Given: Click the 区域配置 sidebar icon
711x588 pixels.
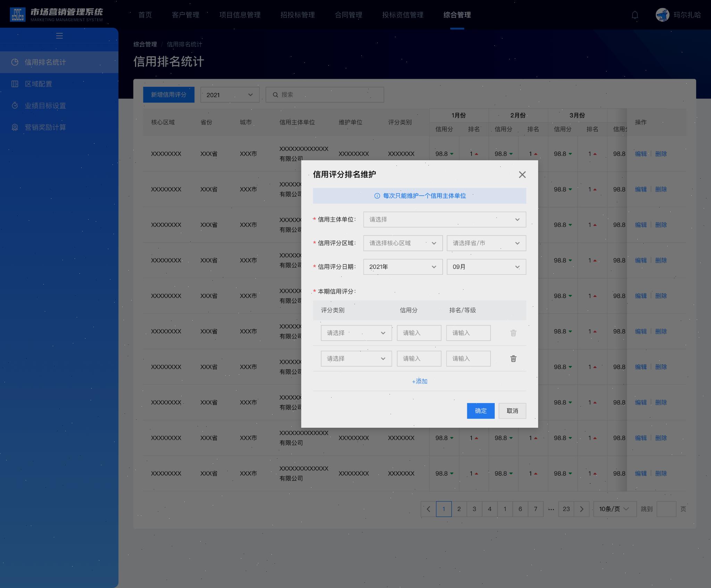Looking at the screenshot, I should [15, 84].
